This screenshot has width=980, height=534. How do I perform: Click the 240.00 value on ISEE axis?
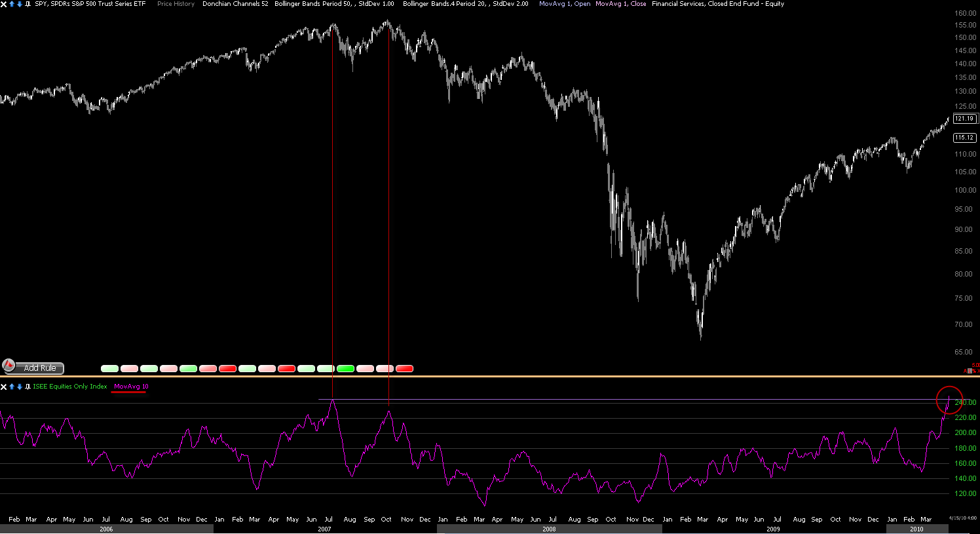pos(966,402)
